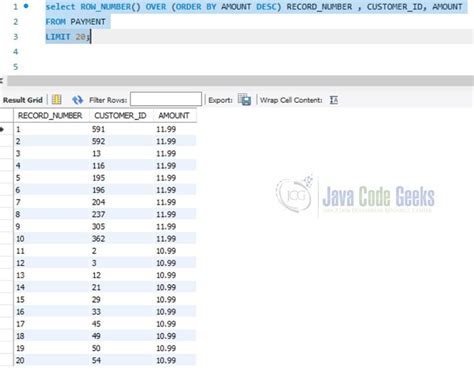Select CUSTOMER_ID cell 195
The image size is (474, 375).
coord(121,178)
